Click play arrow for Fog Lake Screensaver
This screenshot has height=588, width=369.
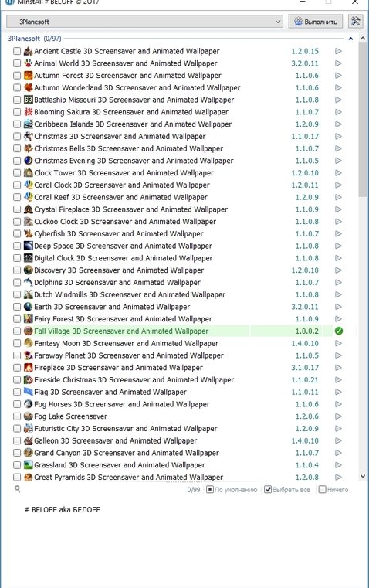tap(338, 416)
